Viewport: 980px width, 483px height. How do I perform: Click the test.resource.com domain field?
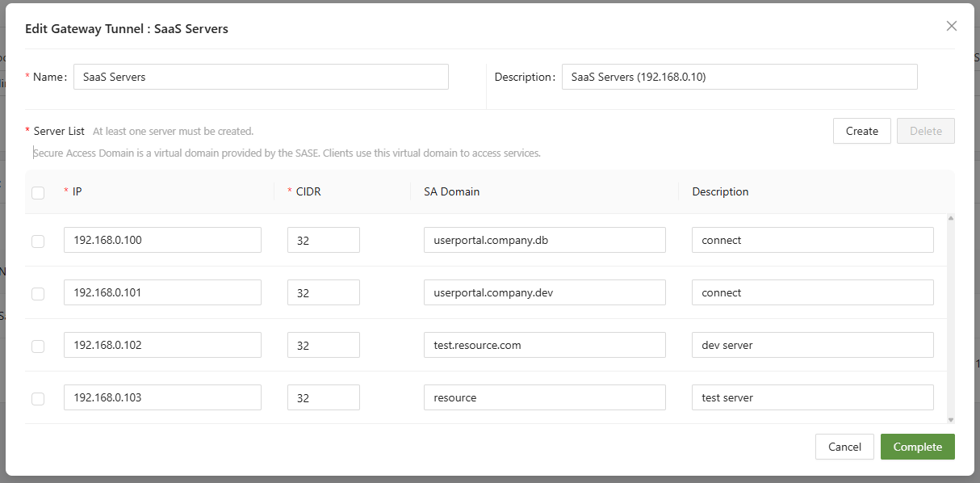(544, 345)
